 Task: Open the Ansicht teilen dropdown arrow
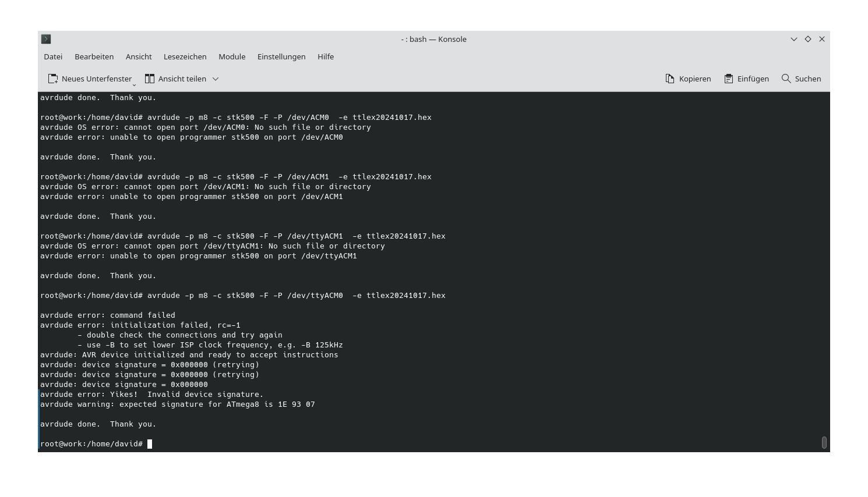coord(215,79)
